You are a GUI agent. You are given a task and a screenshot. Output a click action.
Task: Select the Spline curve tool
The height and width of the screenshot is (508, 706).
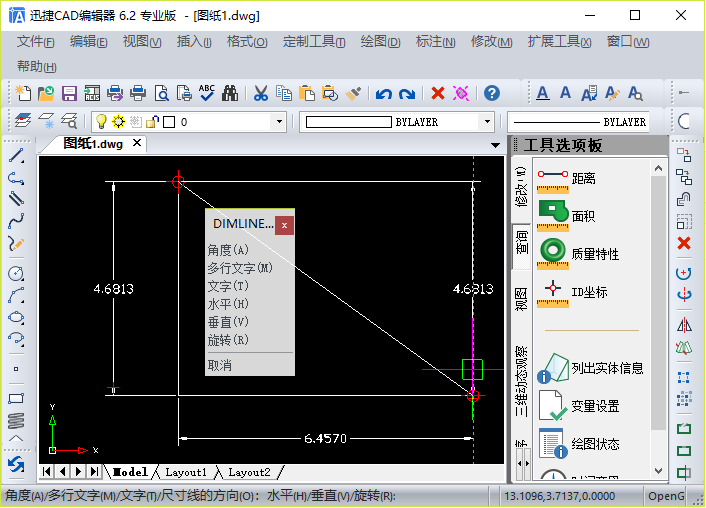pos(16,221)
